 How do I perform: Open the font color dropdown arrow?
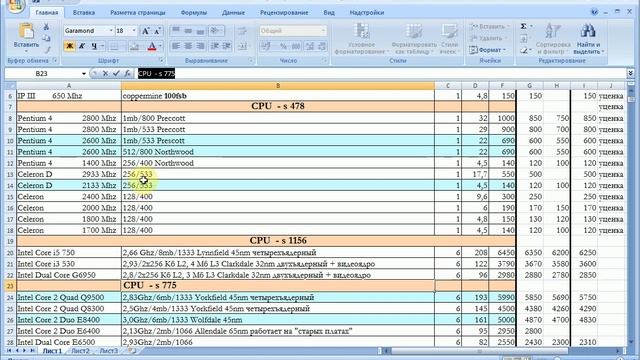[160, 46]
